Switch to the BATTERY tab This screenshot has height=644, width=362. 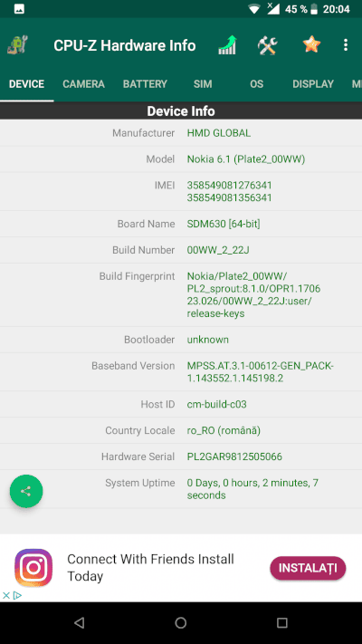tap(145, 84)
